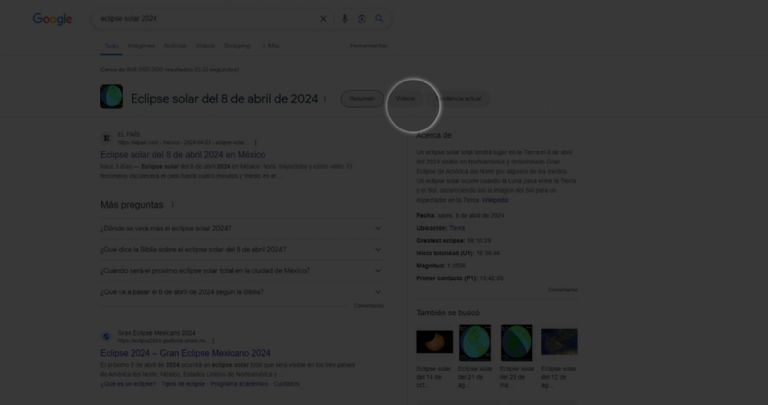Open the Herramientas search tools

(x=369, y=46)
